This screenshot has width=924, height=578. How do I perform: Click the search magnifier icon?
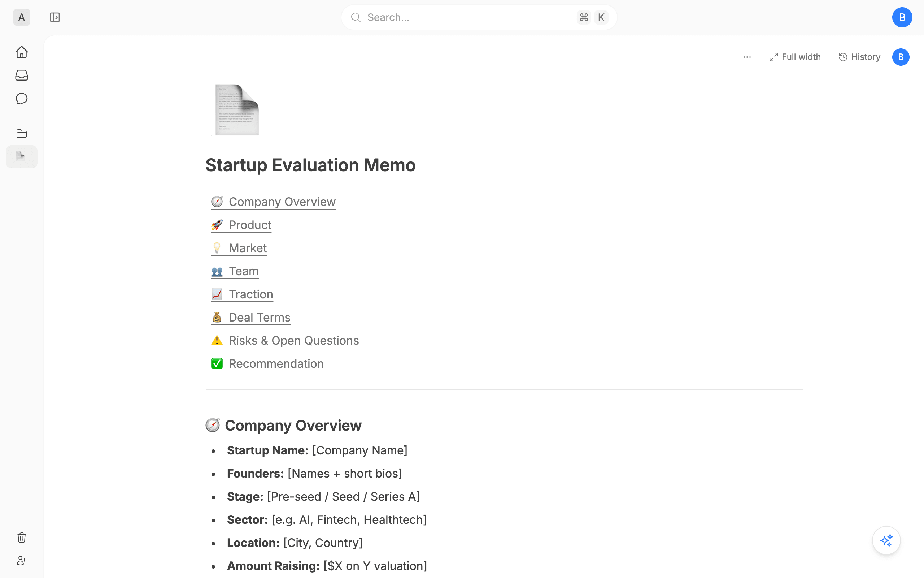[x=356, y=17]
